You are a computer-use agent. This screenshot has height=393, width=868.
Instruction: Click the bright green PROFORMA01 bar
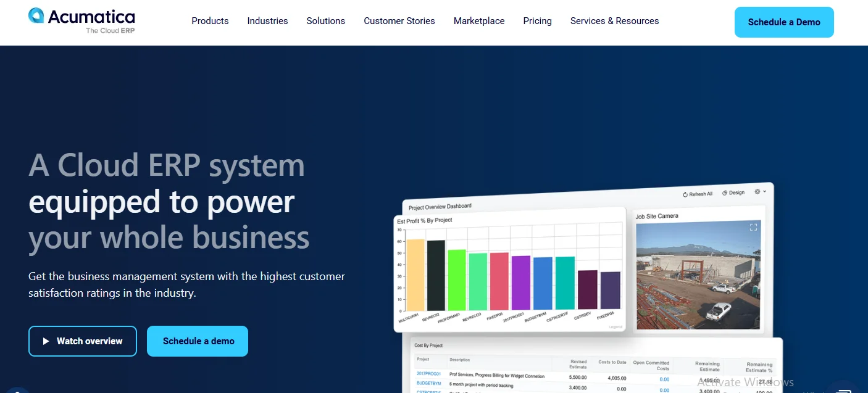(457, 281)
